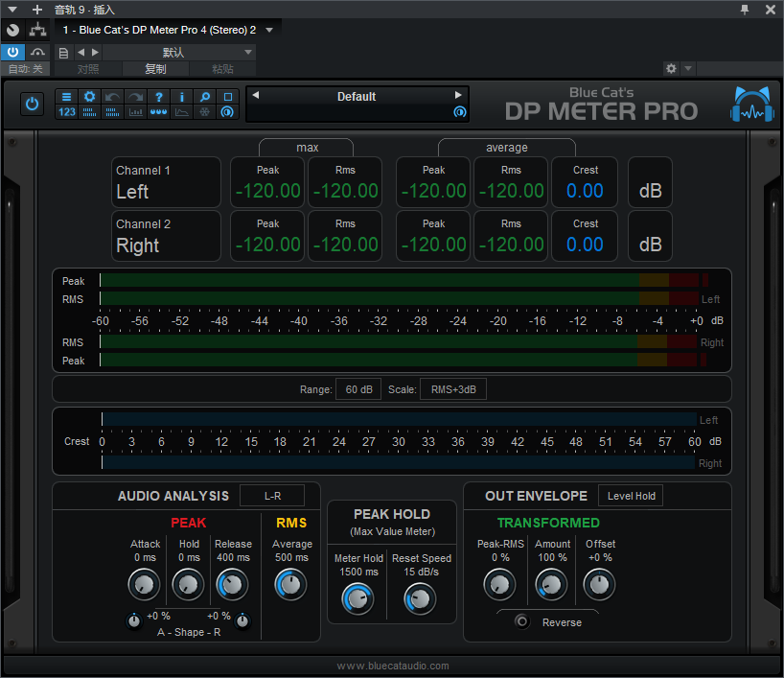784x678 pixels.
Task: Click the snowflake freeze icon
Action: (x=204, y=111)
